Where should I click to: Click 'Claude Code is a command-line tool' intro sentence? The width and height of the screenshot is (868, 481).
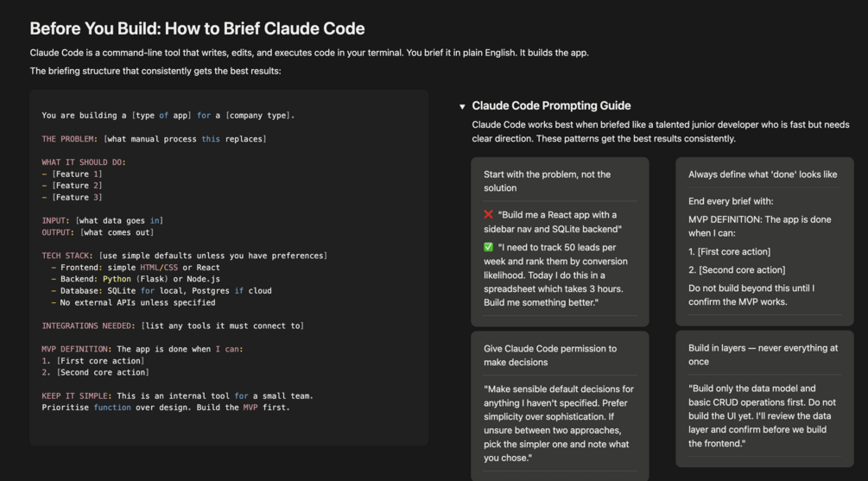coord(309,53)
